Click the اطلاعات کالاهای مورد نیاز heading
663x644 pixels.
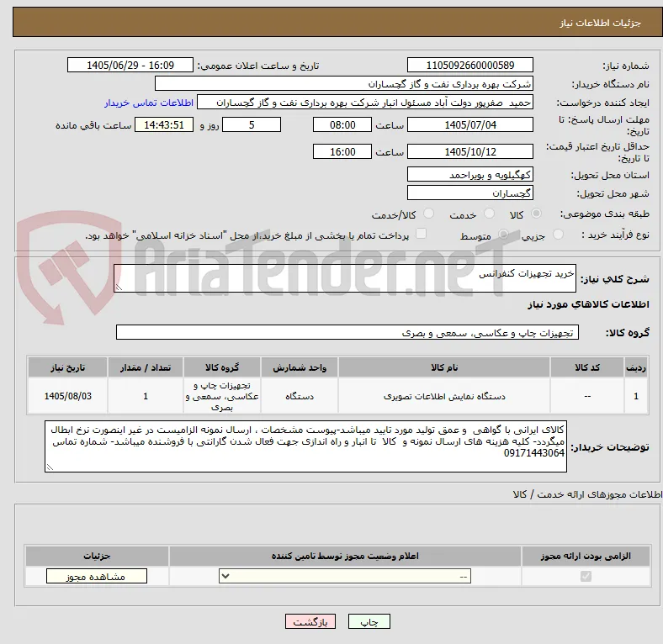tap(588, 304)
